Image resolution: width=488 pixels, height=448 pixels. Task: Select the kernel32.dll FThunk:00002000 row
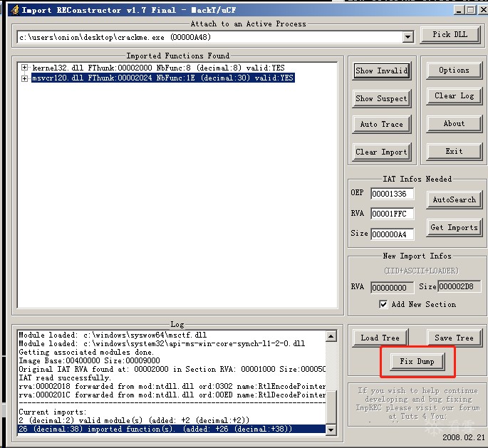coord(158,68)
